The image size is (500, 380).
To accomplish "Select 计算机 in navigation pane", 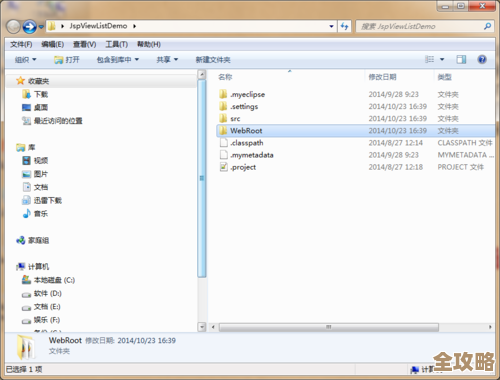I will point(38,267).
